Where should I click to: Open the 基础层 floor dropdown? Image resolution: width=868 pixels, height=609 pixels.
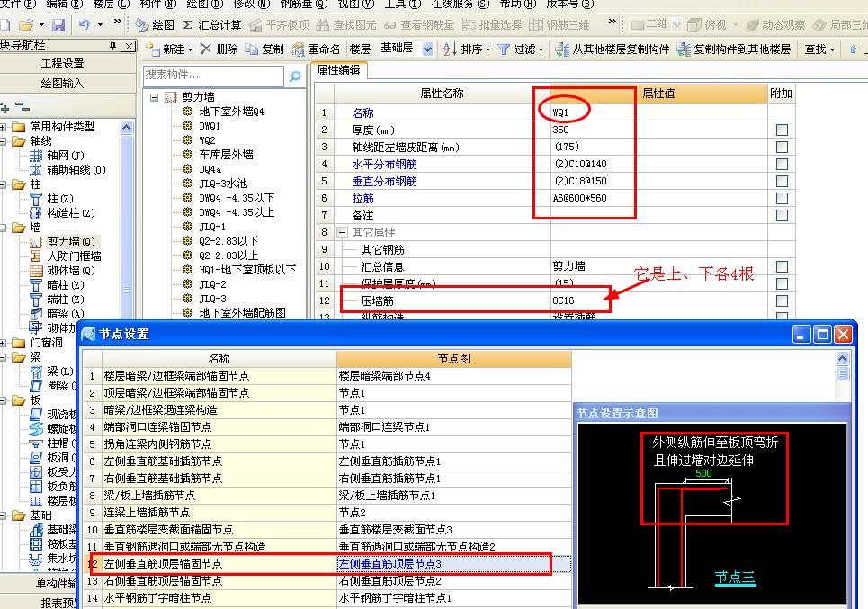coord(427,49)
